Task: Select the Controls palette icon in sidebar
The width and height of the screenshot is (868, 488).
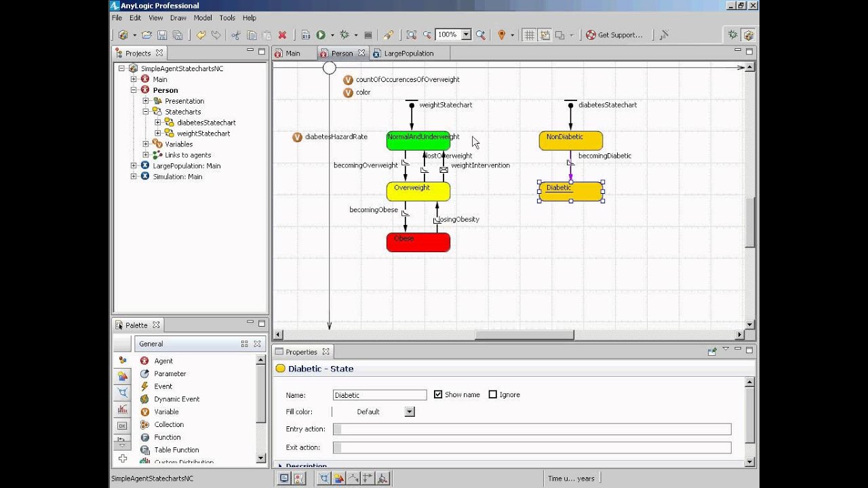Action: (122, 426)
